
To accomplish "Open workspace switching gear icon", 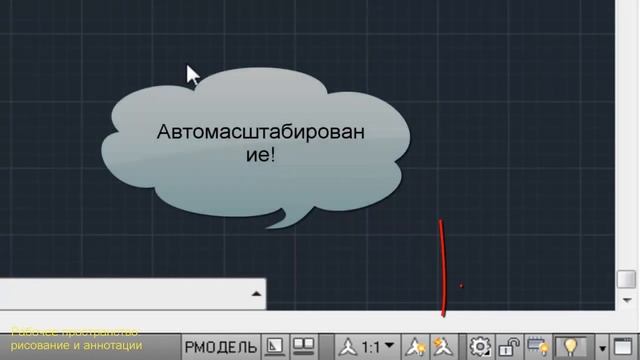I will pos(480,347).
